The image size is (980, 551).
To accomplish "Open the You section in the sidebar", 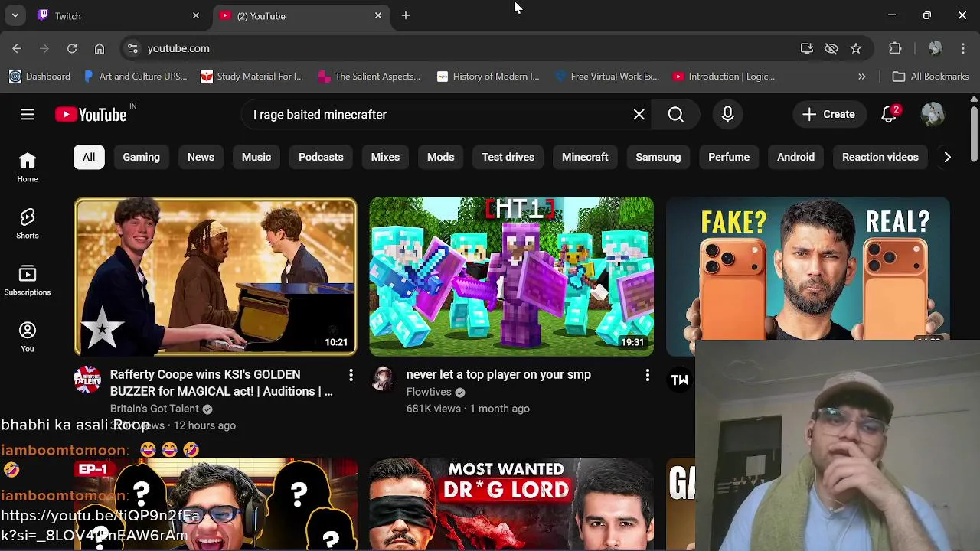I will point(28,337).
